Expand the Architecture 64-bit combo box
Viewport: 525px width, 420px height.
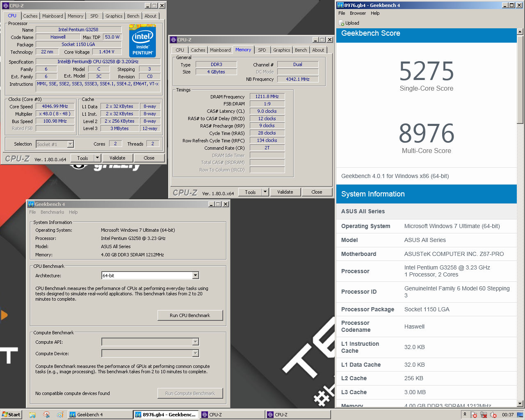196,276
